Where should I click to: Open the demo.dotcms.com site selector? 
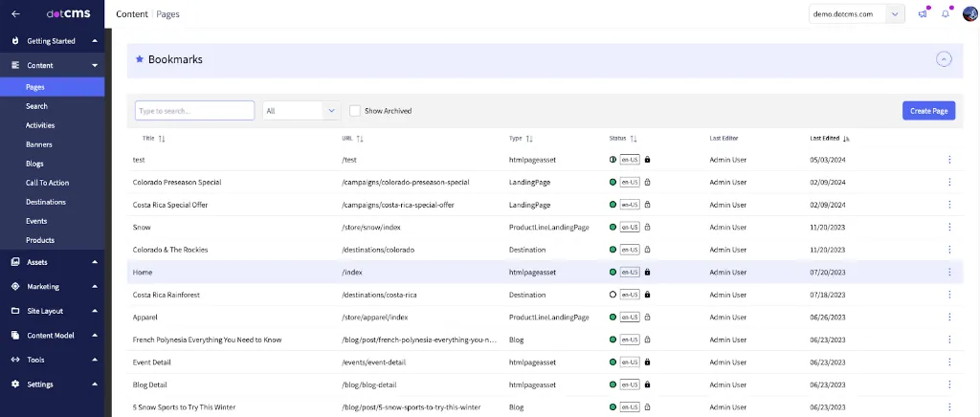coord(857,14)
